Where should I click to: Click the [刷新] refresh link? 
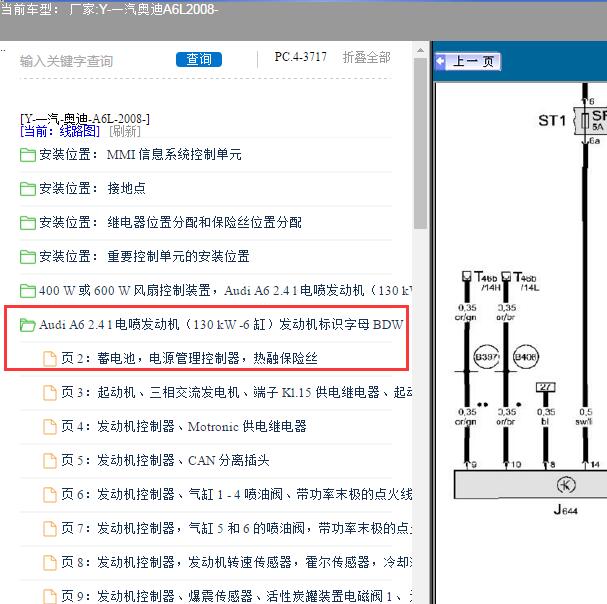pos(125,131)
